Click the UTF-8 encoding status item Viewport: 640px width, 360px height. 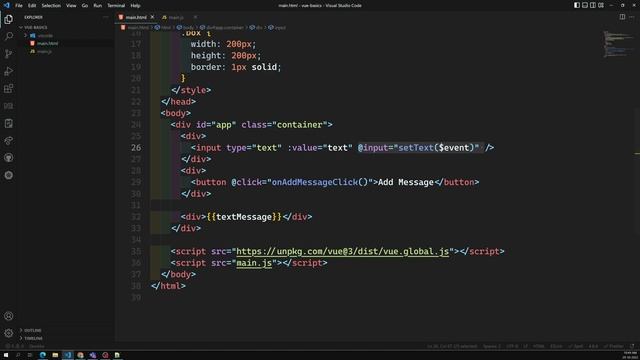tap(512, 346)
